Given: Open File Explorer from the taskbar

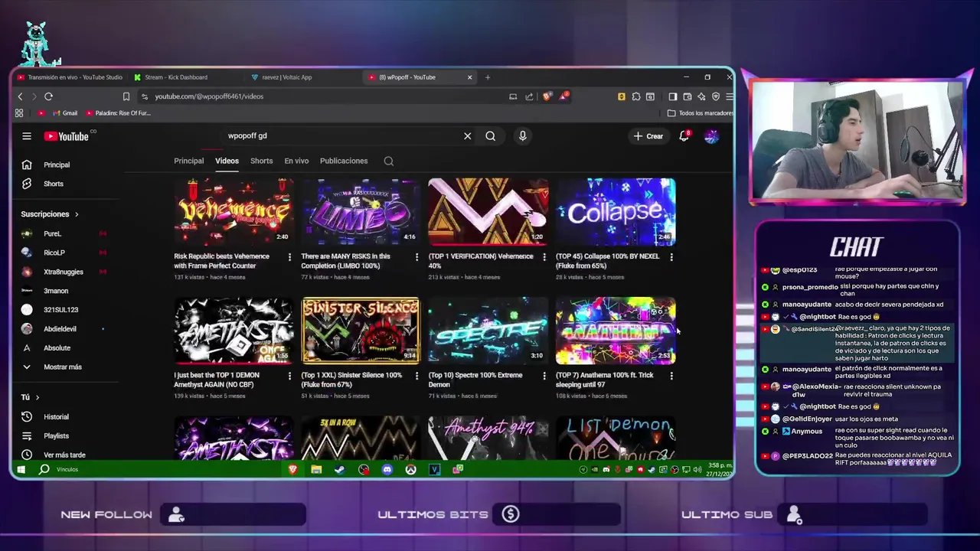Looking at the screenshot, I should pyautogui.click(x=316, y=469).
